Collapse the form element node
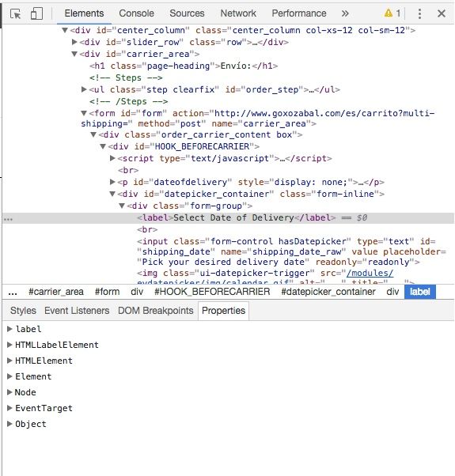Viewport: 455px width, 476px height. [x=84, y=113]
